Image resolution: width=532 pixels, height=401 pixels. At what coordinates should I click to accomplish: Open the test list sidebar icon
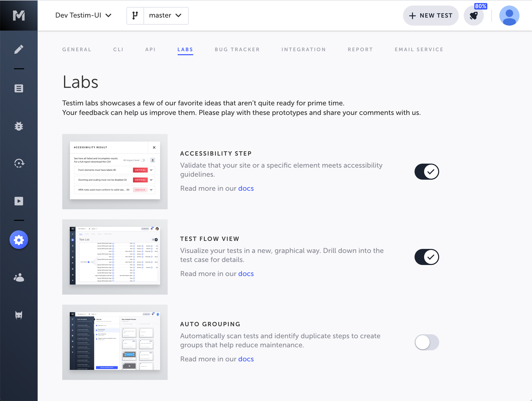tap(19, 88)
